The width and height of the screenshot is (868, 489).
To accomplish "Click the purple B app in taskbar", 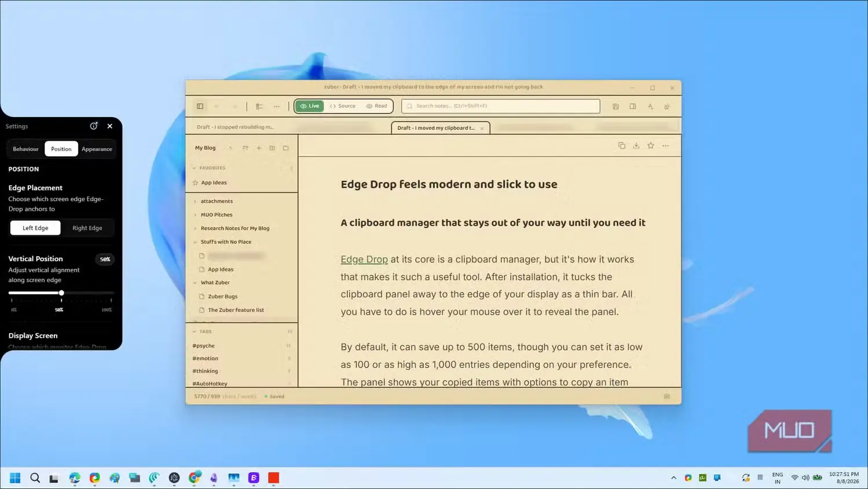I will tap(254, 477).
